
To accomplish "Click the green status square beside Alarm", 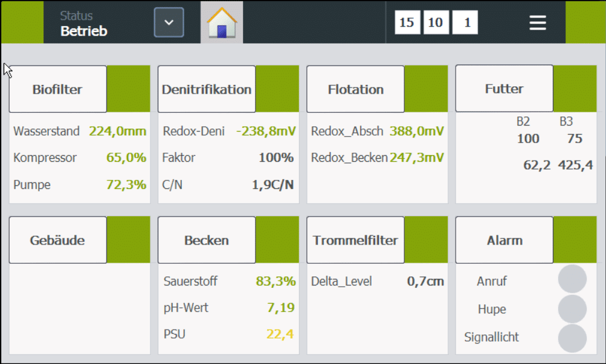I will [x=575, y=240].
